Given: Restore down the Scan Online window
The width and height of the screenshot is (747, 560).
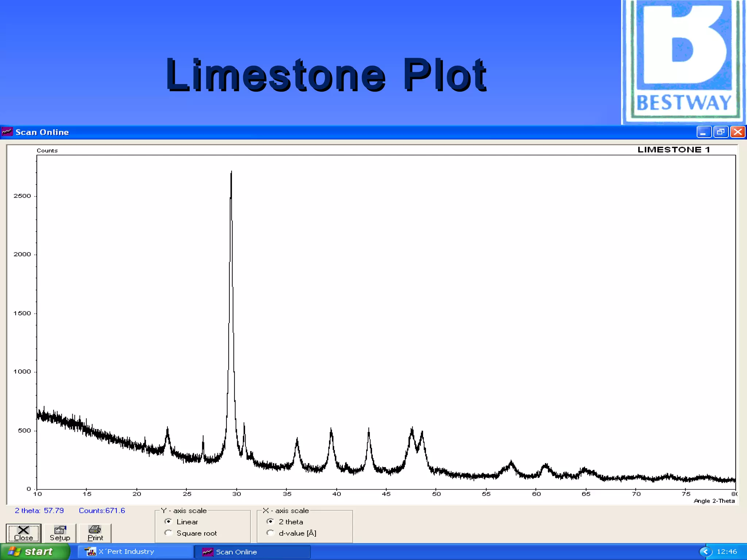Looking at the screenshot, I should [x=721, y=132].
